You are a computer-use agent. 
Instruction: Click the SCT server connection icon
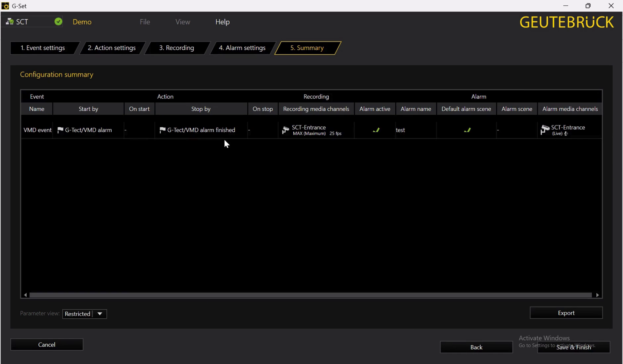(10, 22)
